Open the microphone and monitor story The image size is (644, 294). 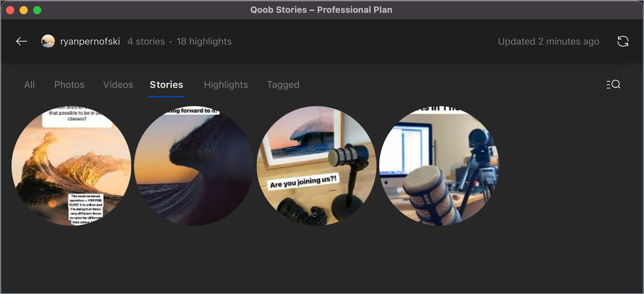[x=439, y=166]
